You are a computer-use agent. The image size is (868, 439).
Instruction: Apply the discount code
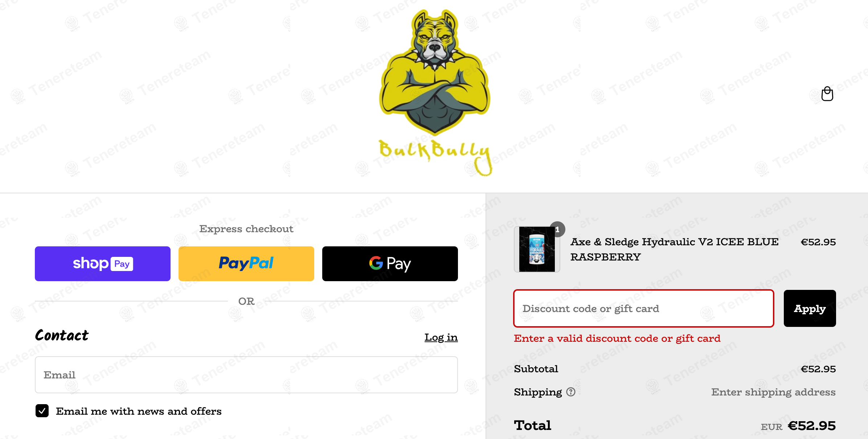click(810, 308)
